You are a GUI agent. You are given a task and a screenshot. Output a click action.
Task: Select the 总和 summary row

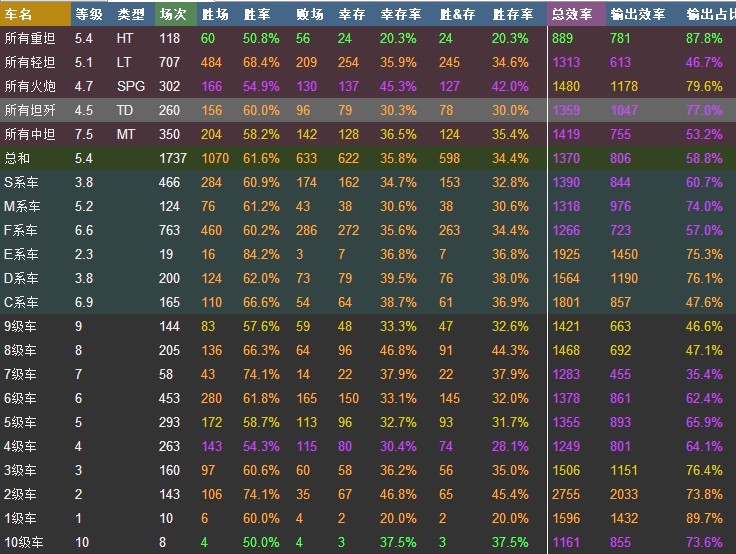pyautogui.click(x=17, y=158)
